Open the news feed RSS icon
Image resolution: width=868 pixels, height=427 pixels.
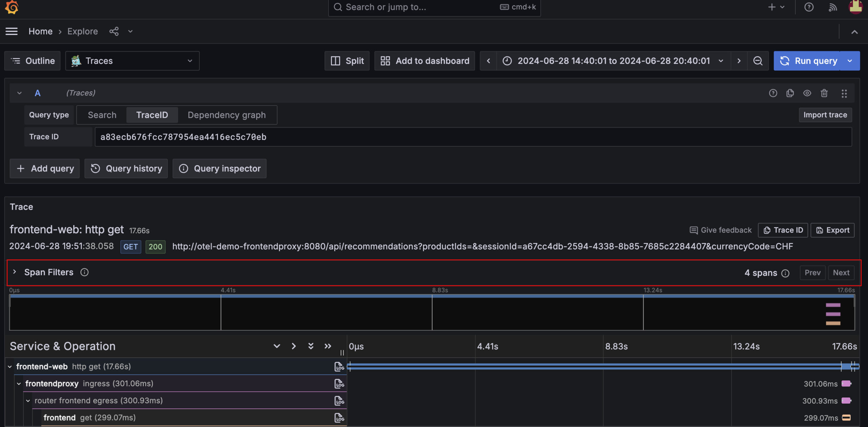pos(833,7)
